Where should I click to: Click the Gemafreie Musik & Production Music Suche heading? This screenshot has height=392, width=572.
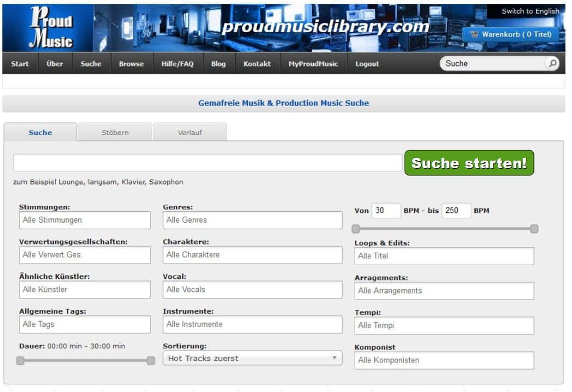click(283, 103)
